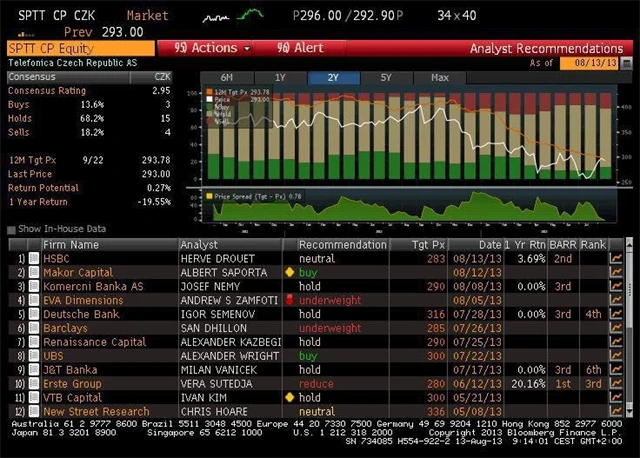Click the document icon beside Deutsche Bank
Image resolution: width=640 pixels, height=458 pixels.
[x=35, y=314]
